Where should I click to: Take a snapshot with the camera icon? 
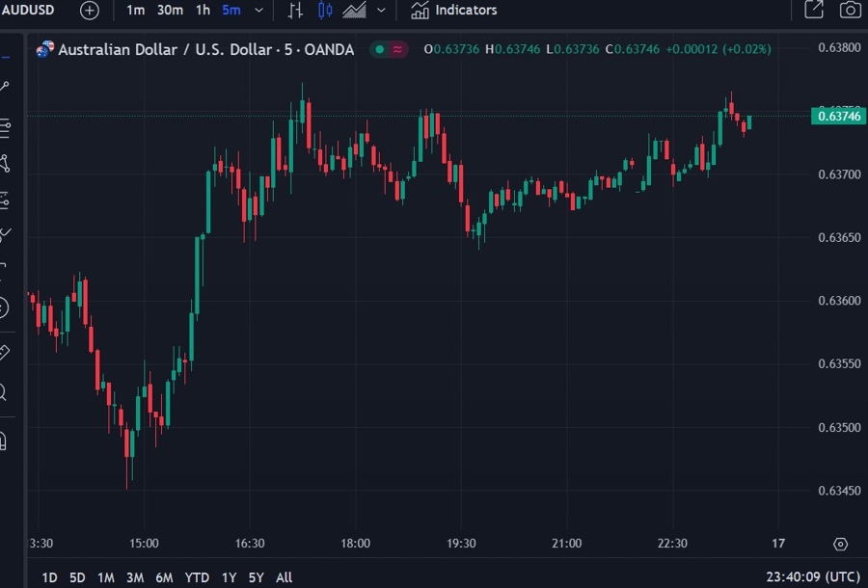click(x=851, y=10)
